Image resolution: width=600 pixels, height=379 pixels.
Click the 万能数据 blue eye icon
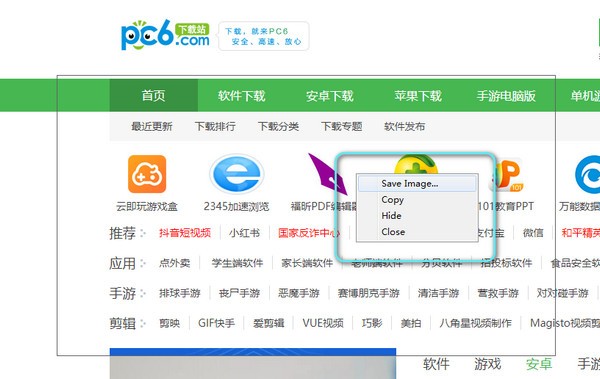588,175
